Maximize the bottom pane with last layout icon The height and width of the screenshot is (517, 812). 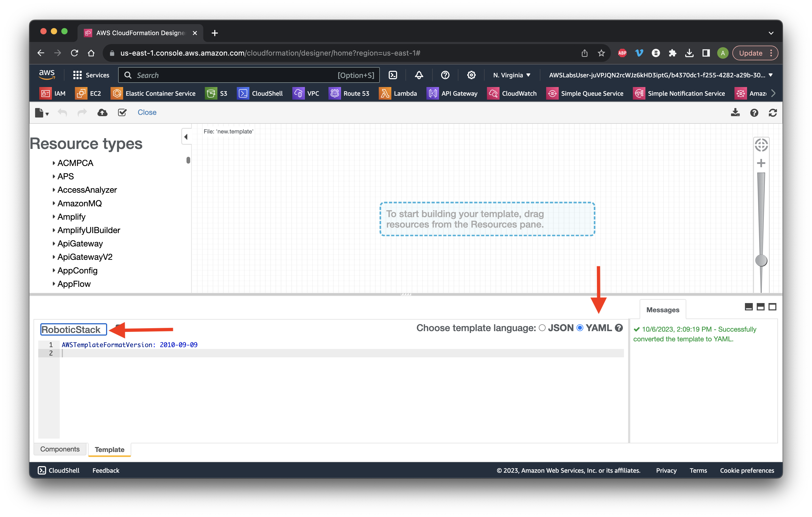(772, 307)
